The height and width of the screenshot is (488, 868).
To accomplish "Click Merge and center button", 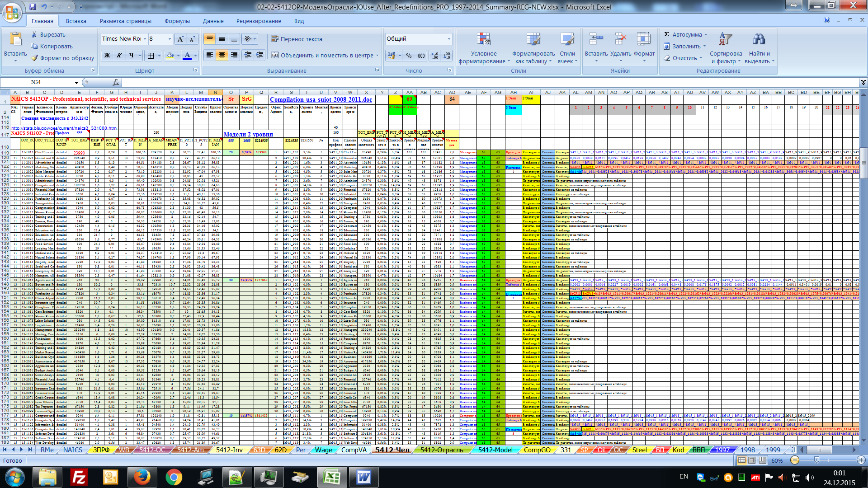I will pos(324,55).
